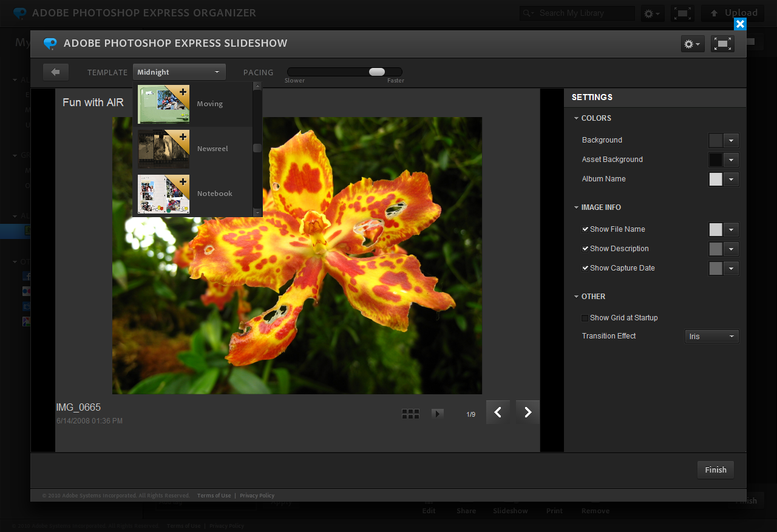Click the Finish button

click(x=715, y=470)
